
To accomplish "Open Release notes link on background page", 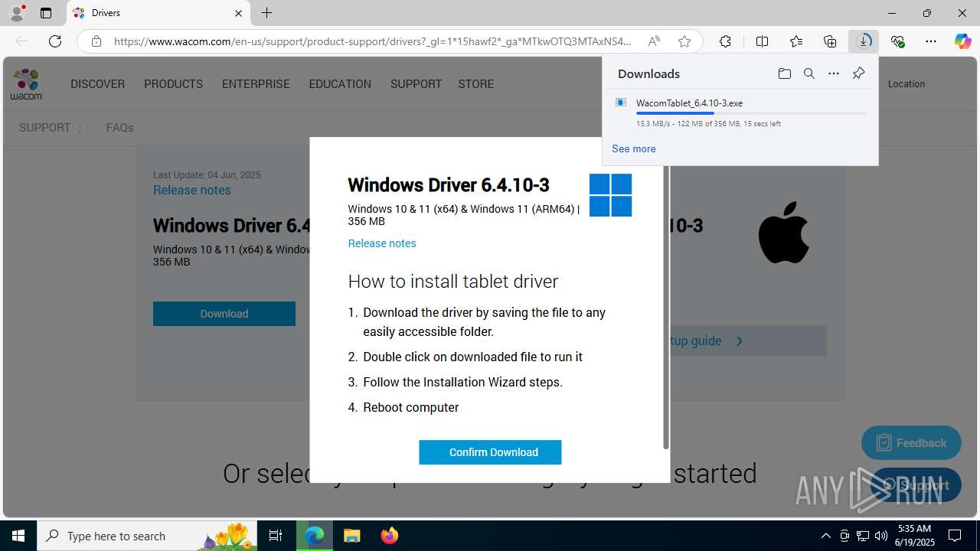I will click(x=191, y=190).
